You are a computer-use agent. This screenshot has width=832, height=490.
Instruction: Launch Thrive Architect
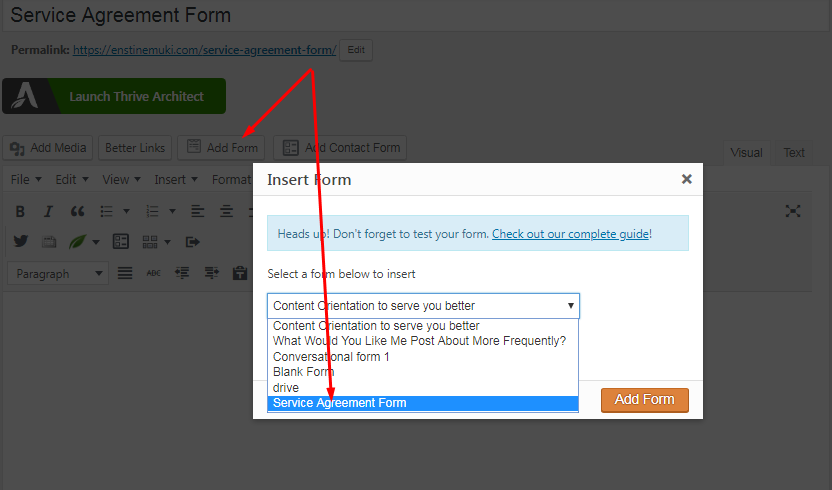(114, 97)
